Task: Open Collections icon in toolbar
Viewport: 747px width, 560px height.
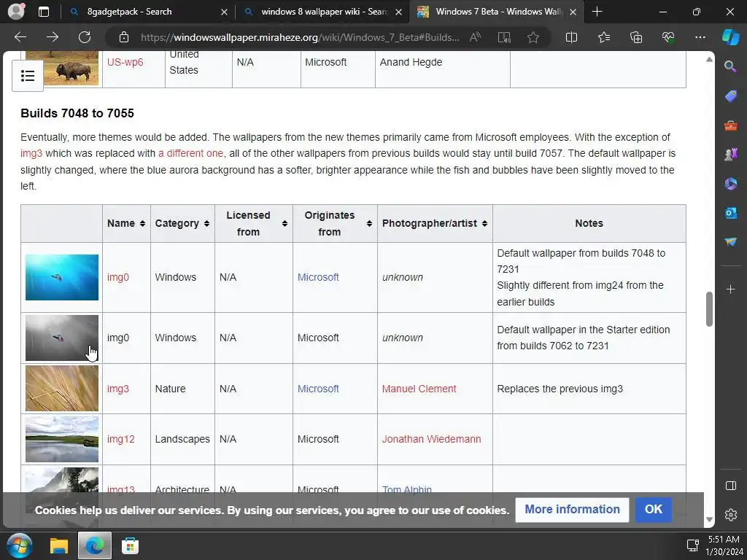Action: click(x=636, y=37)
